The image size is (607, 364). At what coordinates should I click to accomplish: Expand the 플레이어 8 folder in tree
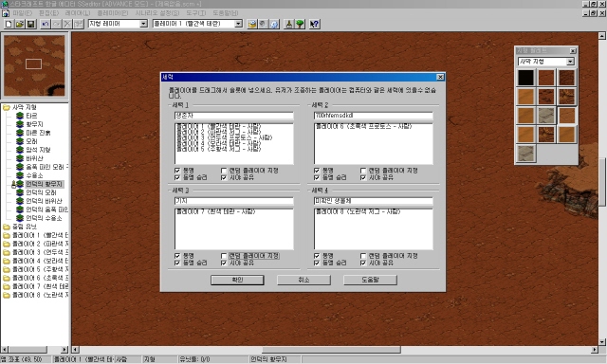pos(7,295)
